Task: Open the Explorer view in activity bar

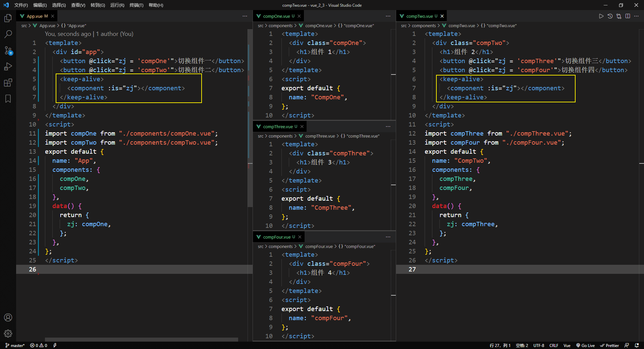Action: 8,18
